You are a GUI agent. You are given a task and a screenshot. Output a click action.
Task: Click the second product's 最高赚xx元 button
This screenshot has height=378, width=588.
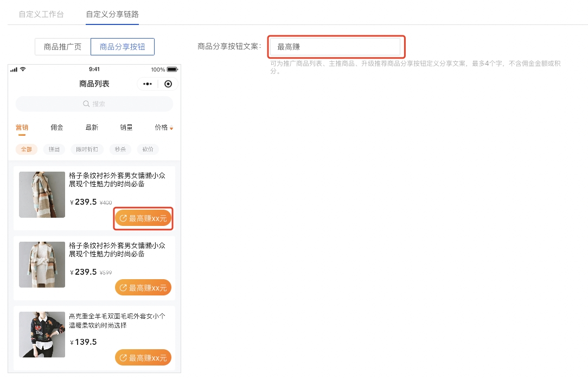(143, 287)
